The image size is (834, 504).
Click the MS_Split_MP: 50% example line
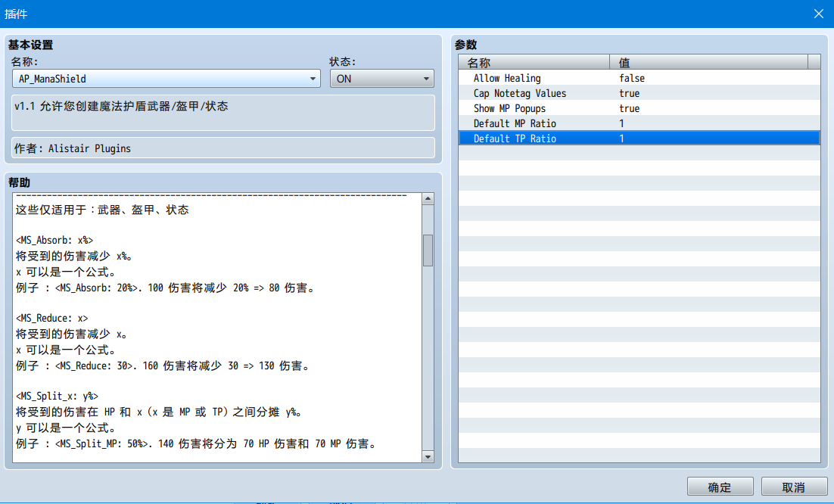click(x=195, y=443)
